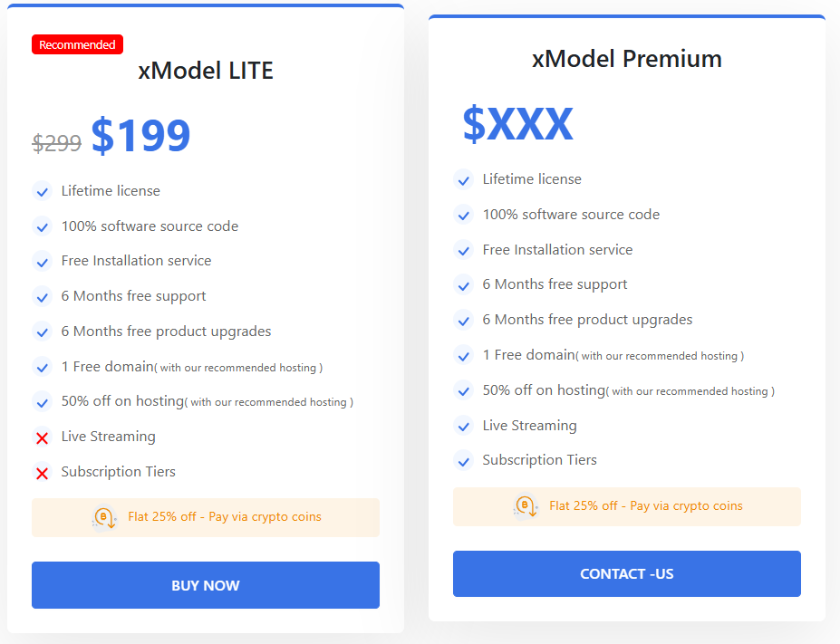The width and height of the screenshot is (840, 644).
Task: Click the checkmark beside 1 Free domain
Action: click(42, 368)
